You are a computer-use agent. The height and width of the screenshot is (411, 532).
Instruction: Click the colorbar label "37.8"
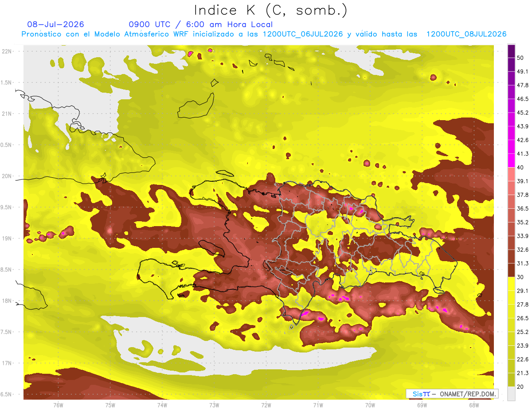pos(522,195)
